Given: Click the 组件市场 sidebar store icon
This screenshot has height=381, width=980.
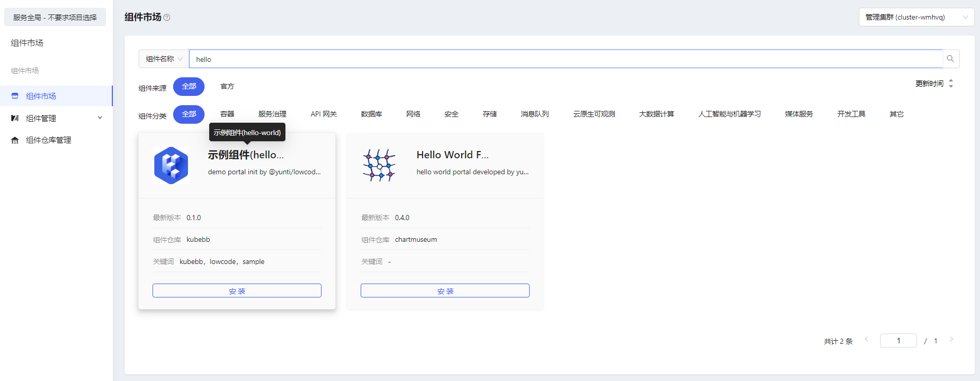Looking at the screenshot, I should [x=15, y=96].
